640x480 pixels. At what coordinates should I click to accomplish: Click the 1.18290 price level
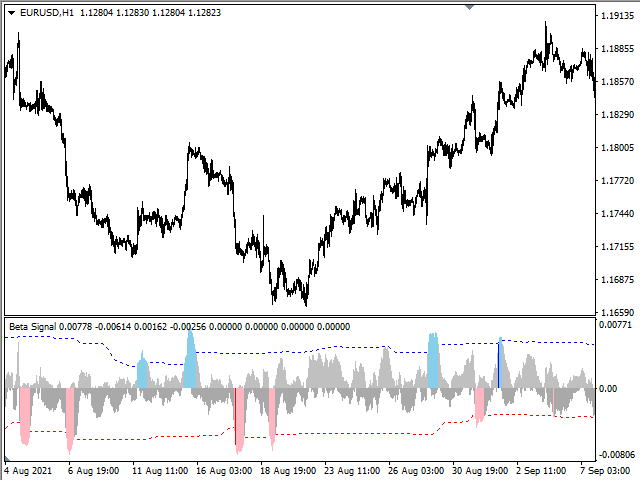tap(618, 115)
